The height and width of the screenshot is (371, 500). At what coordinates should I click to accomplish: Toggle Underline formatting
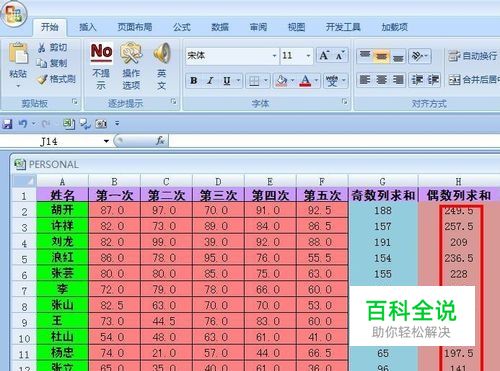click(x=227, y=80)
